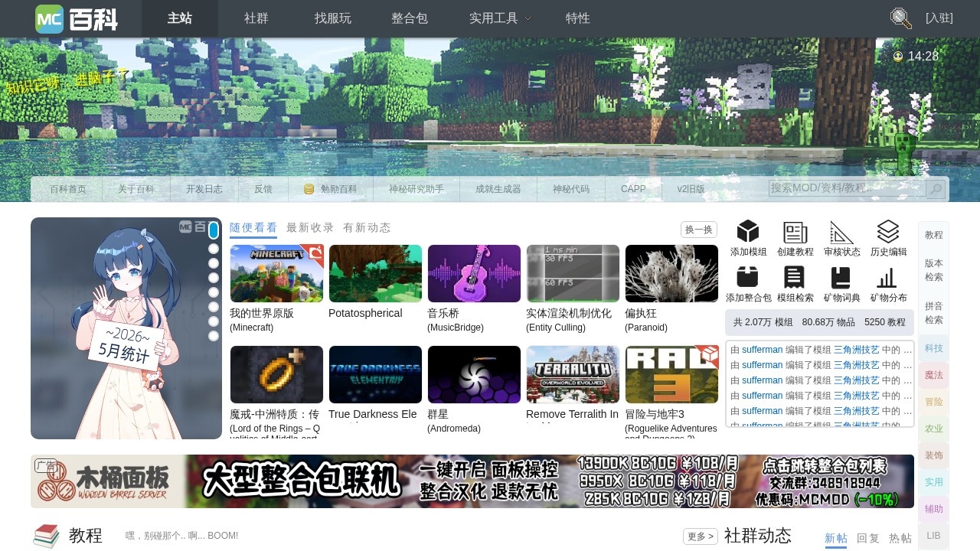Open 群星 Andromeda thumbnail

click(474, 374)
